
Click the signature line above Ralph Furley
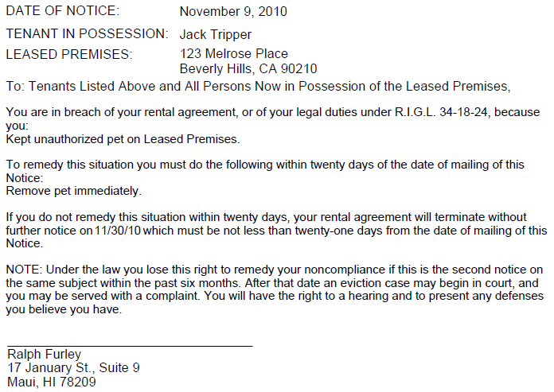coord(130,345)
